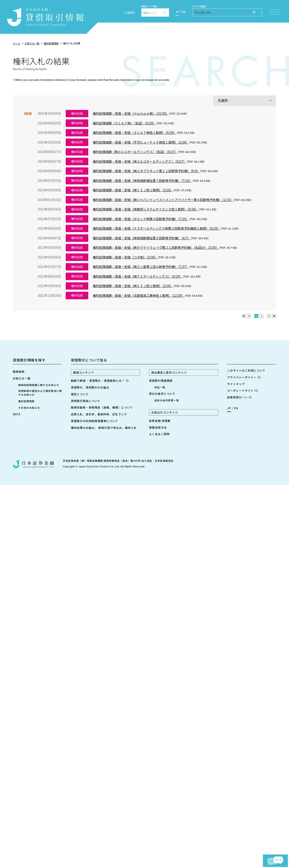The height and width of the screenshot is (868, 289).
Task: Open the 証券担保ローン footer link
Action: (x=239, y=398)
